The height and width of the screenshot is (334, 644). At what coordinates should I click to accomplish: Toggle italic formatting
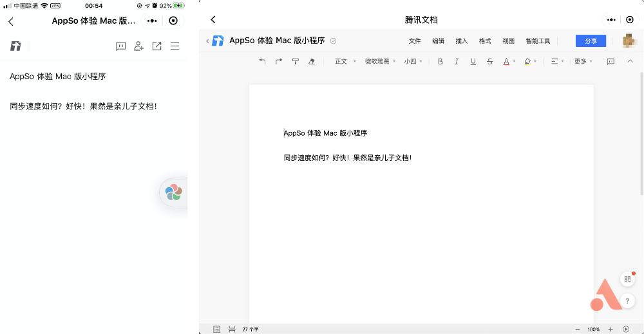coord(457,61)
